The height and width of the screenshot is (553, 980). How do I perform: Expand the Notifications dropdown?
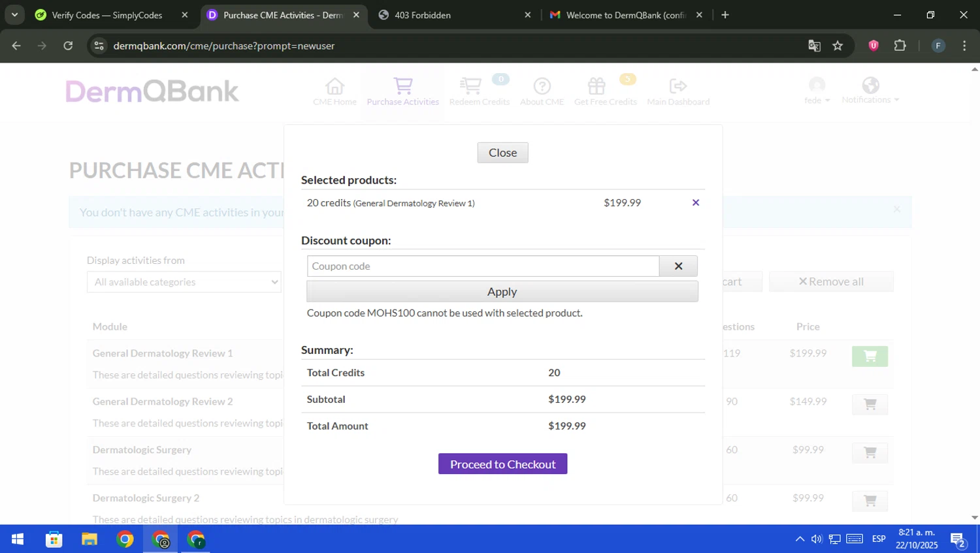[x=870, y=91]
